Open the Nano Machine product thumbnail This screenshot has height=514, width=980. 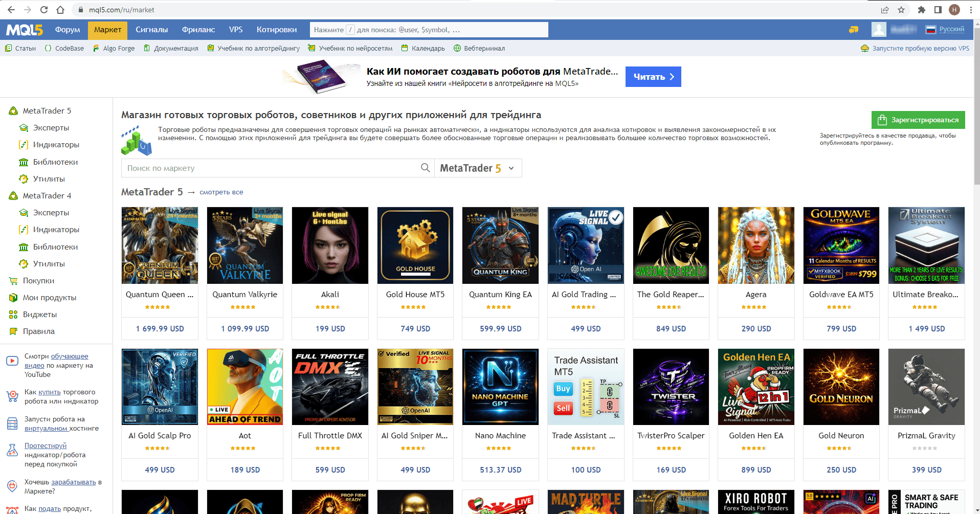[x=500, y=387]
